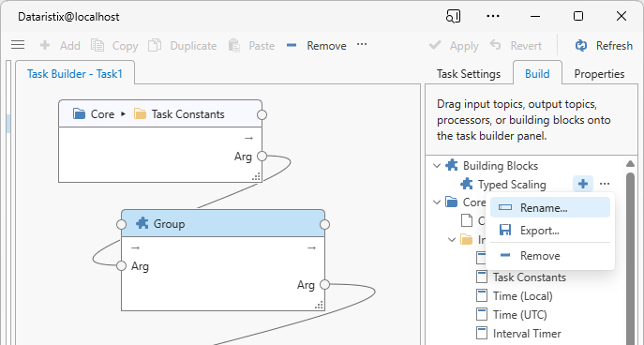
Task: Click the Group block right header connector
Action: 324,224
